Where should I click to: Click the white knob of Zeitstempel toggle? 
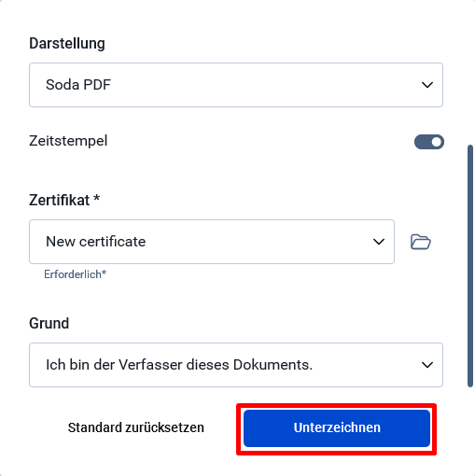point(437,142)
